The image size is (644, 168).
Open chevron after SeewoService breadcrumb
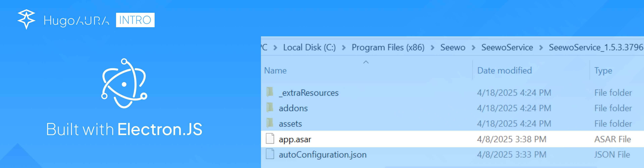pyautogui.click(x=541, y=48)
